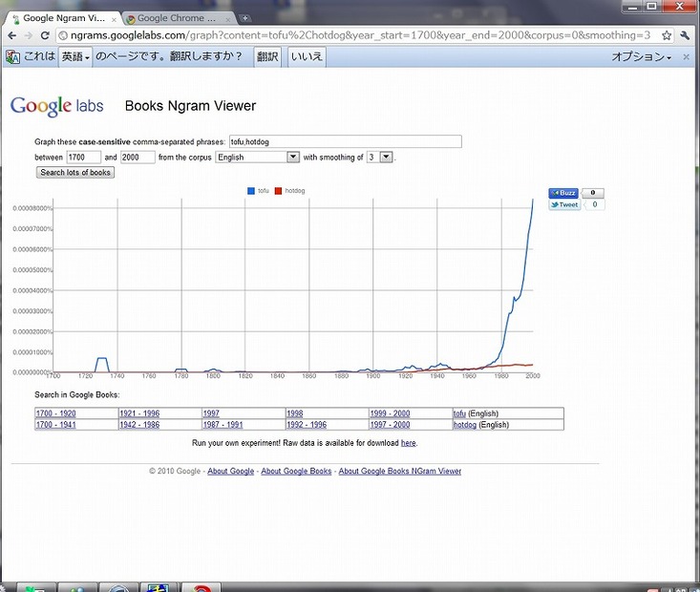Viewport: 700px width, 592px height.
Task: Open the English corpus dropdown
Action: [x=257, y=158]
